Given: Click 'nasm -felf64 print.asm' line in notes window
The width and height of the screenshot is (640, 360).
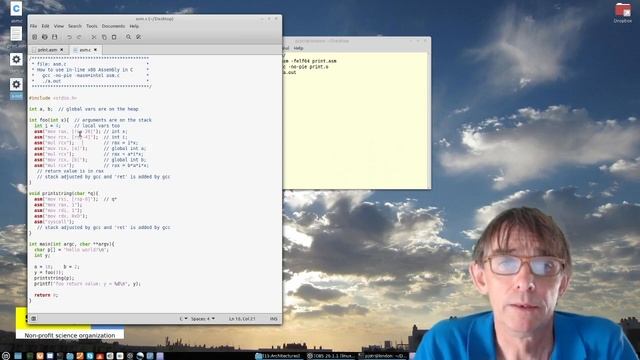Looking at the screenshot, I should (310, 61).
